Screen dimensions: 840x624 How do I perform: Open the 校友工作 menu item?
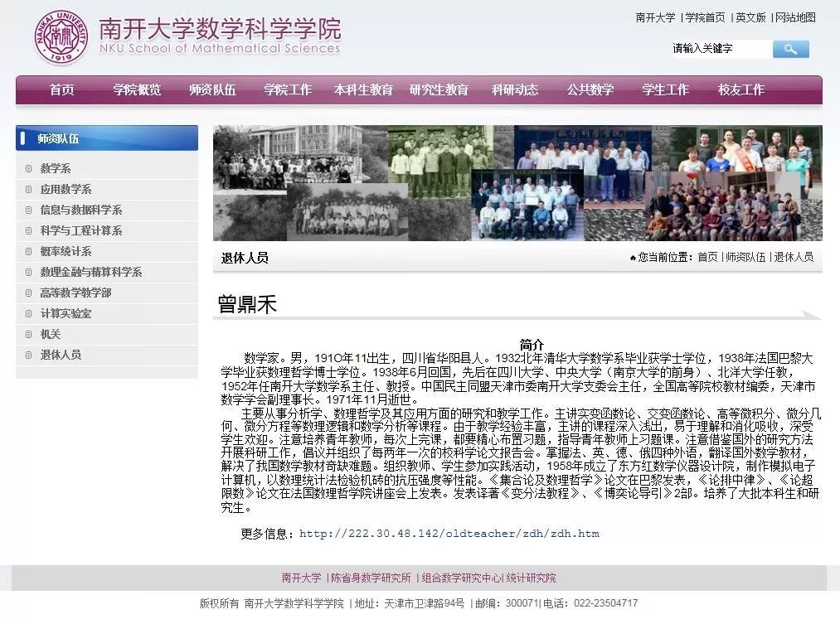pos(741,89)
